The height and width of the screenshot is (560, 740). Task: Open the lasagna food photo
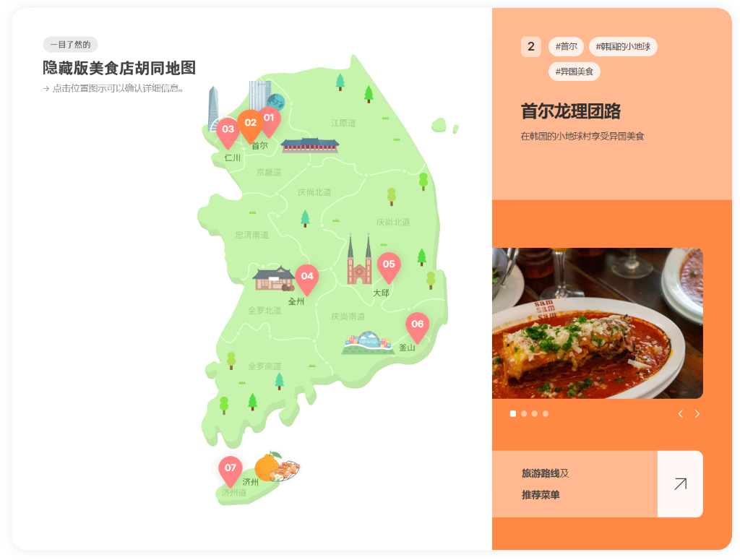tap(598, 323)
